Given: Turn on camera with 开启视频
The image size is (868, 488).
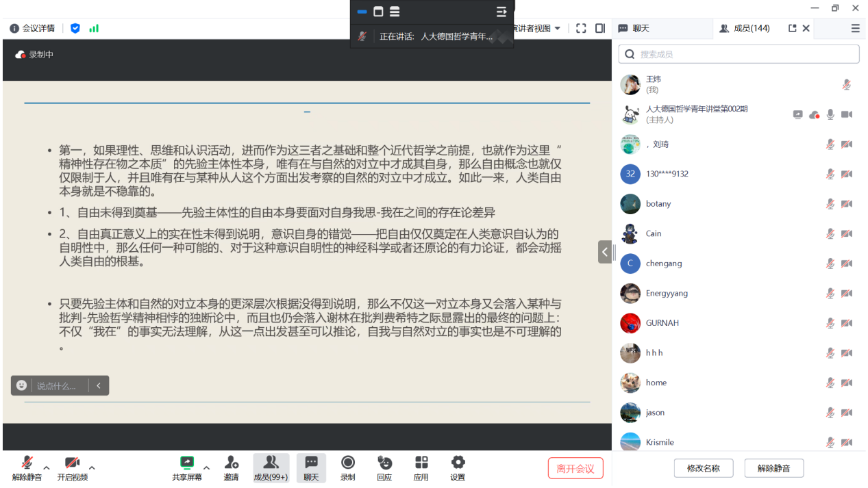Looking at the screenshot, I should pyautogui.click(x=72, y=467).
